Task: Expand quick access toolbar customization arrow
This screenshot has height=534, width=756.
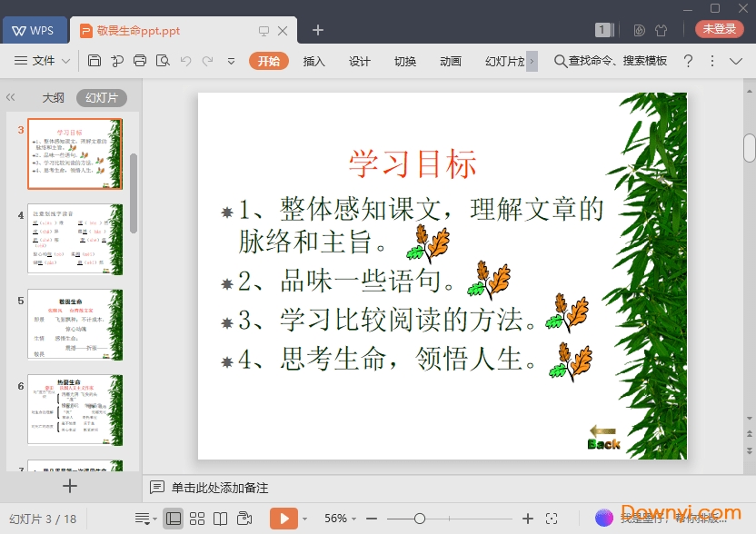Action: click(x=231, y=61)
